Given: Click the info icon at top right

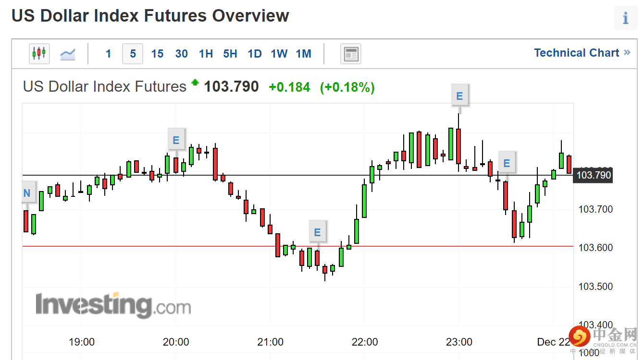Looking at the screenshot, I should click(x=625, y=18).
